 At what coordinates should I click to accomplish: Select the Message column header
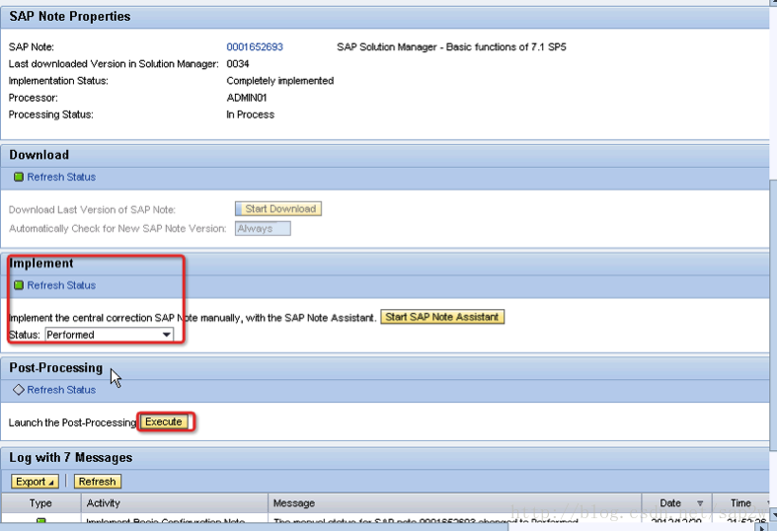click(454, 503)
